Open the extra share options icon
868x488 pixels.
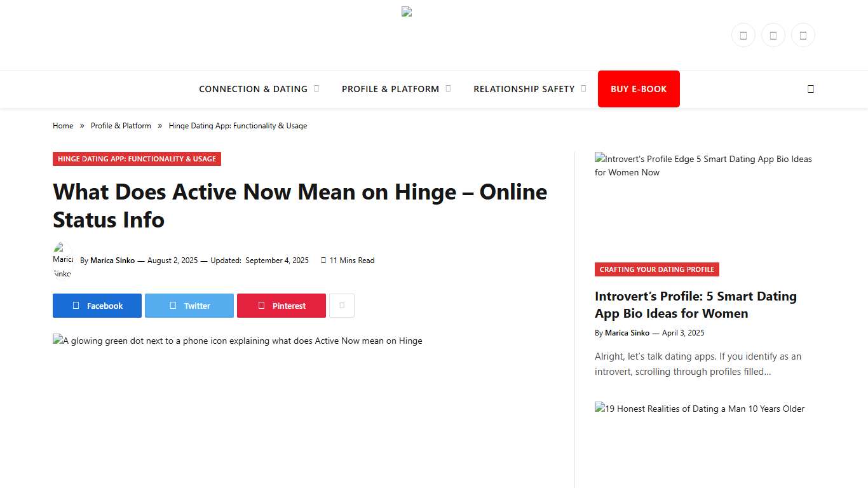click(x=342, y=306)
